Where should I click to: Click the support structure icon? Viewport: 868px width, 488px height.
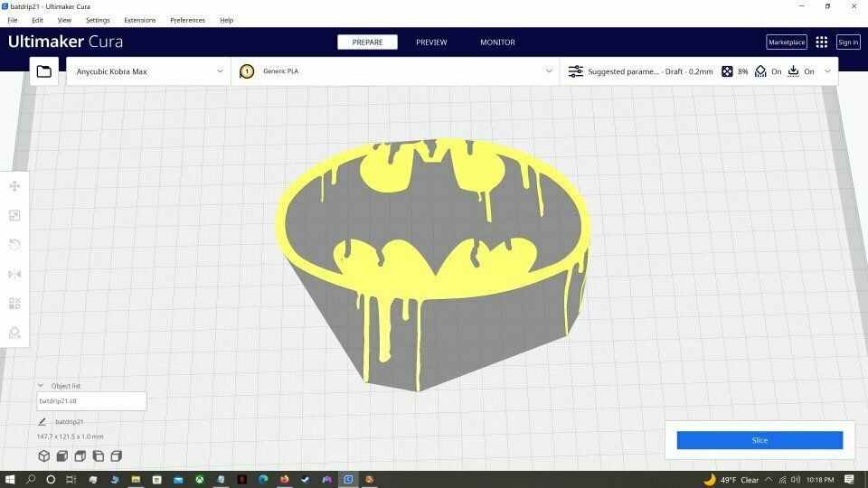pos(760,71)
